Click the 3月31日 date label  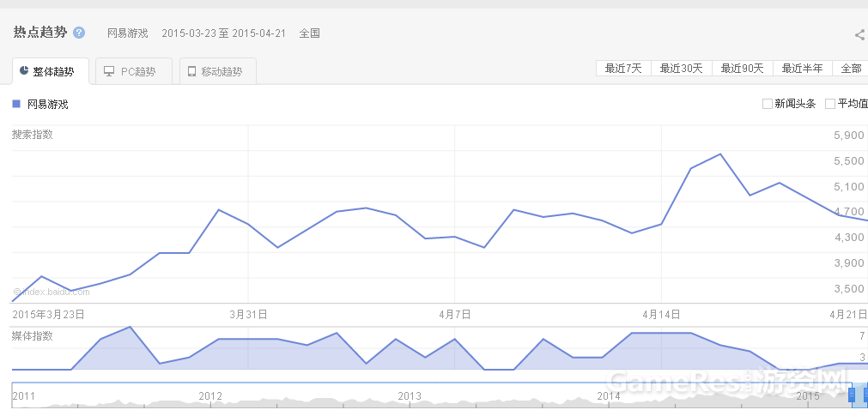[249, 315]
